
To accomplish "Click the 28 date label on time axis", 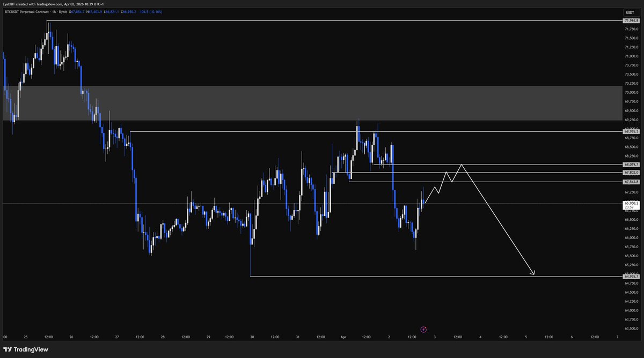I will (x=162, y=337).
